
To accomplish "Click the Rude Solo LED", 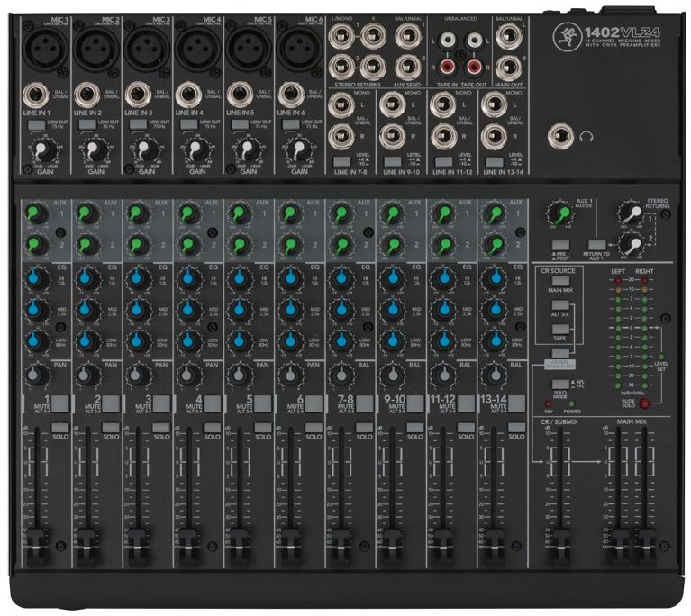I will 644,403.
